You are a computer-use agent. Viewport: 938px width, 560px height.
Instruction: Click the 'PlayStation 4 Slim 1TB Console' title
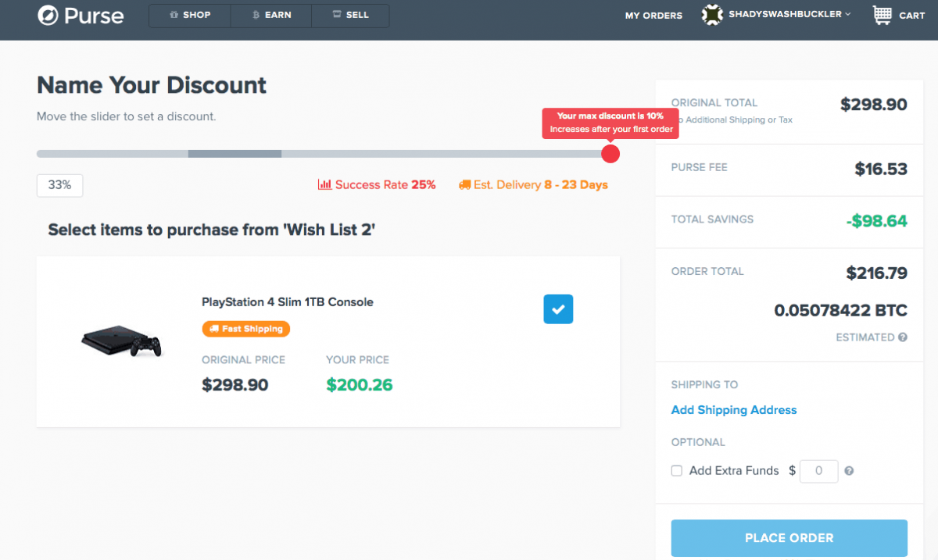pos(288,302)
